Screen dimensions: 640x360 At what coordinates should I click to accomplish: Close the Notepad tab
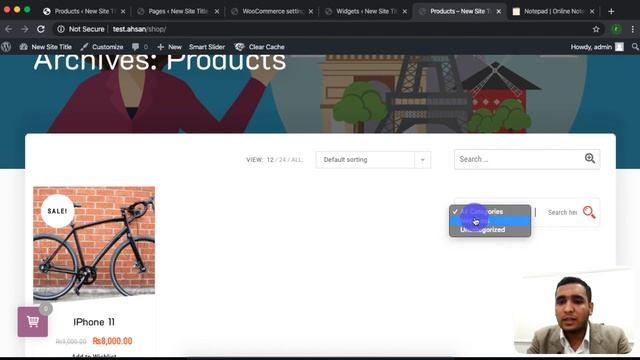(x=592, y=11)
